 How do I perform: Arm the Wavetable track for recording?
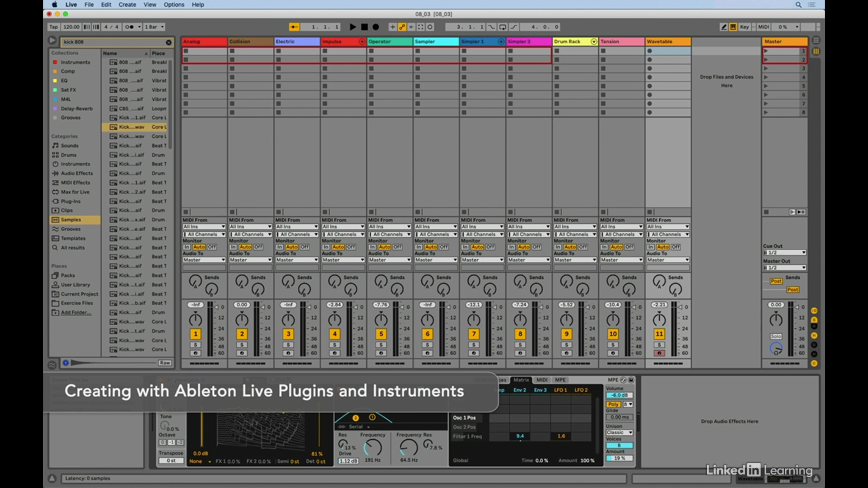pyautogui.click(x=659, y=353)
